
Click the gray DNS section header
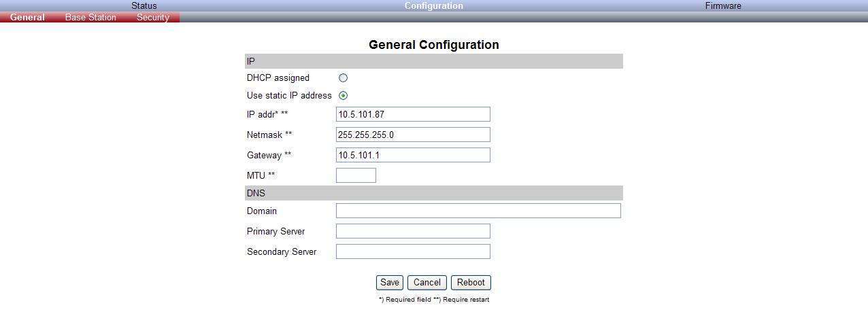click(434, 193)
